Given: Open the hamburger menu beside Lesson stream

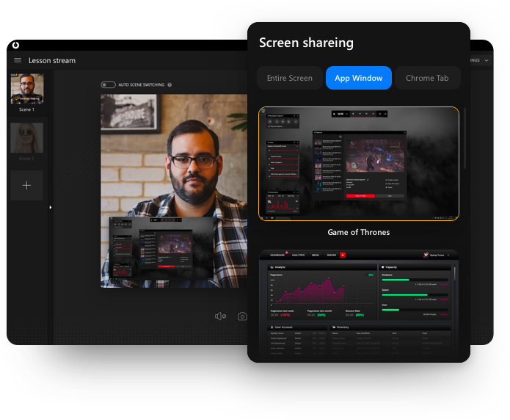Looking at the screenshot, I should [18, 60].
